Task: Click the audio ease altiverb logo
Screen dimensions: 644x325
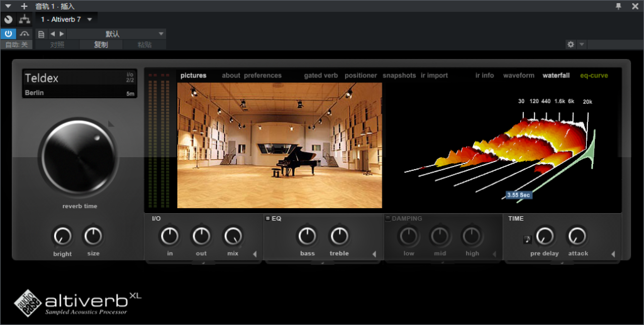Action: coord(77,303)
